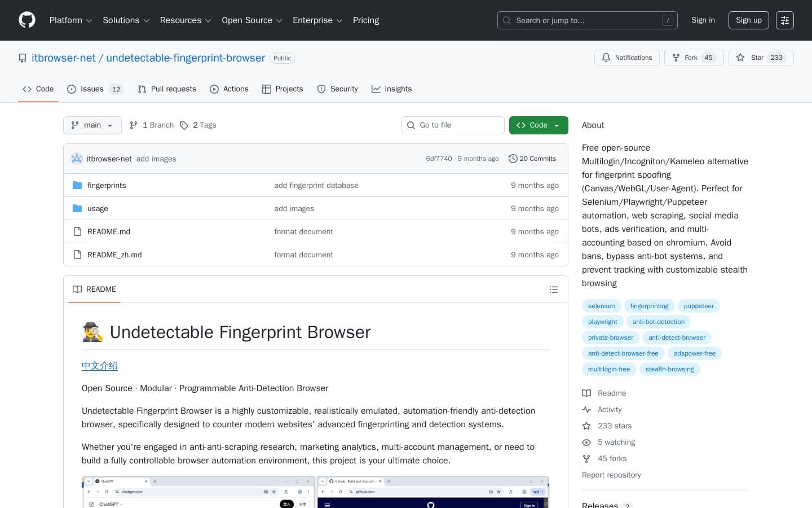
Task: Click the repository book icon beside itbrowser-net
Action: click(x=23, y=58)
